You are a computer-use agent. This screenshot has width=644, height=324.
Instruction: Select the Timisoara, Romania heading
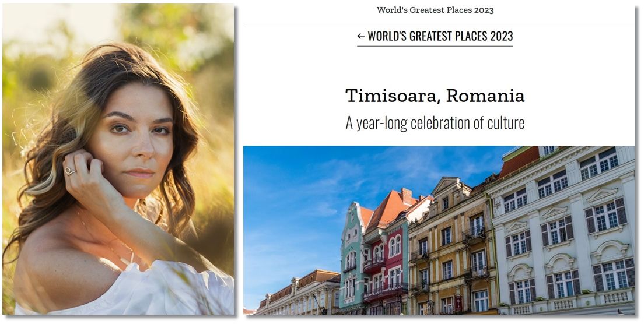click(435, 96)
